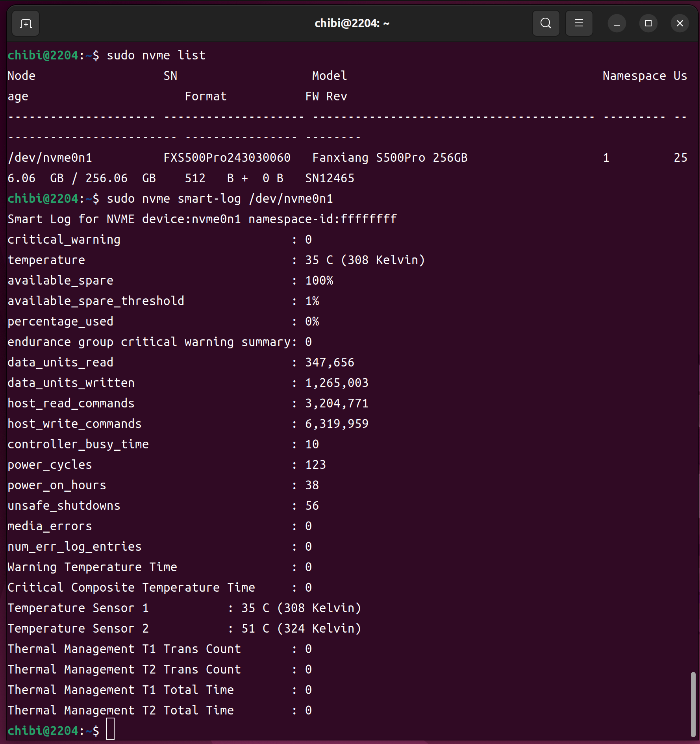
Task: Click the /dev/nvme0n1 node entry
Action: pyautogui.click(x=50, y=158)
